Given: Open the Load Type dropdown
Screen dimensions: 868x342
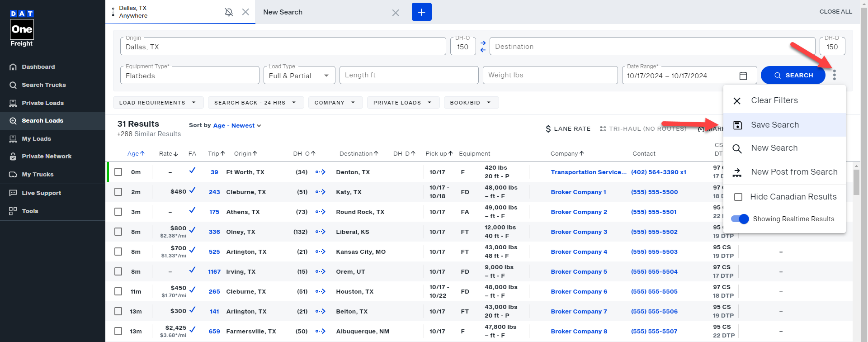Looking at the screenshot, I should click(x=299, y=76).
